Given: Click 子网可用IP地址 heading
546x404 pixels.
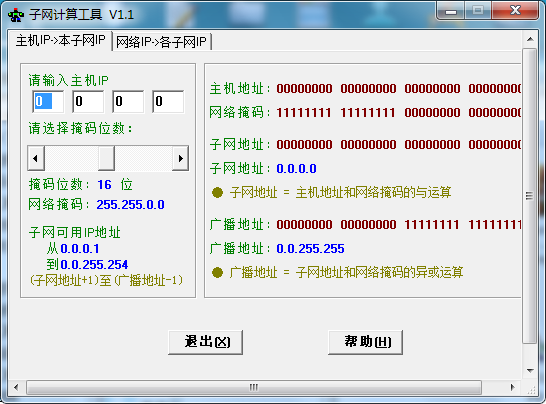Looking at the screenshot, I should point(75,232).
